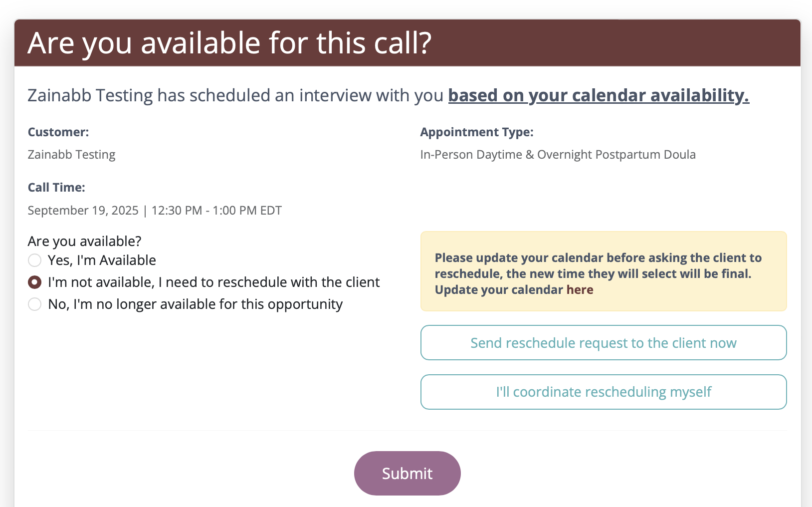This screenshot has height=507, width=812.
Task: Click the "Call Time:" field label
Action: [x=56, y=188]
